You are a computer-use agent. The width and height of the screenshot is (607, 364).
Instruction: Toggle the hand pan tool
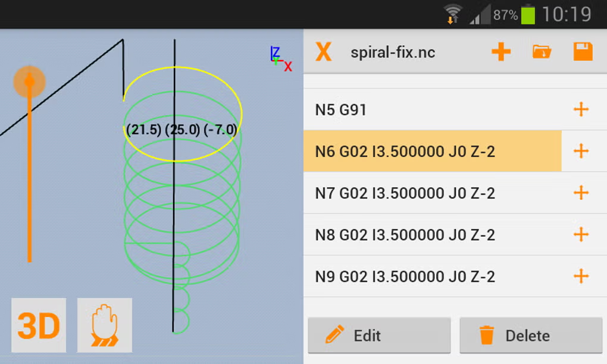tap(104, 325)
